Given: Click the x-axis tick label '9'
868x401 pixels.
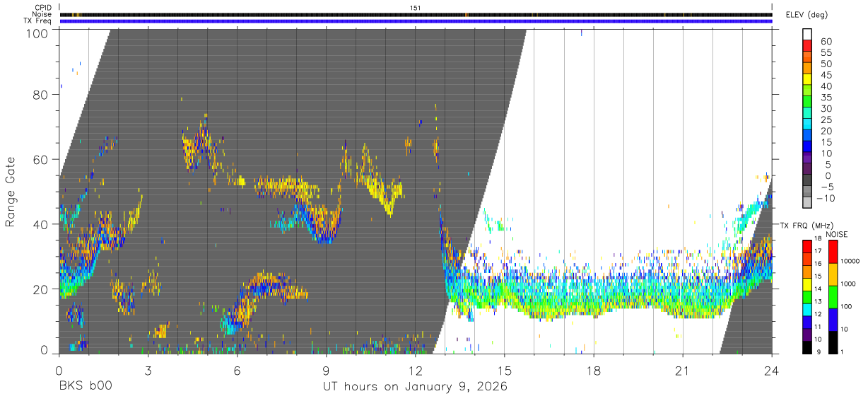Looking at the screenshot, I should tap(326, 369).
